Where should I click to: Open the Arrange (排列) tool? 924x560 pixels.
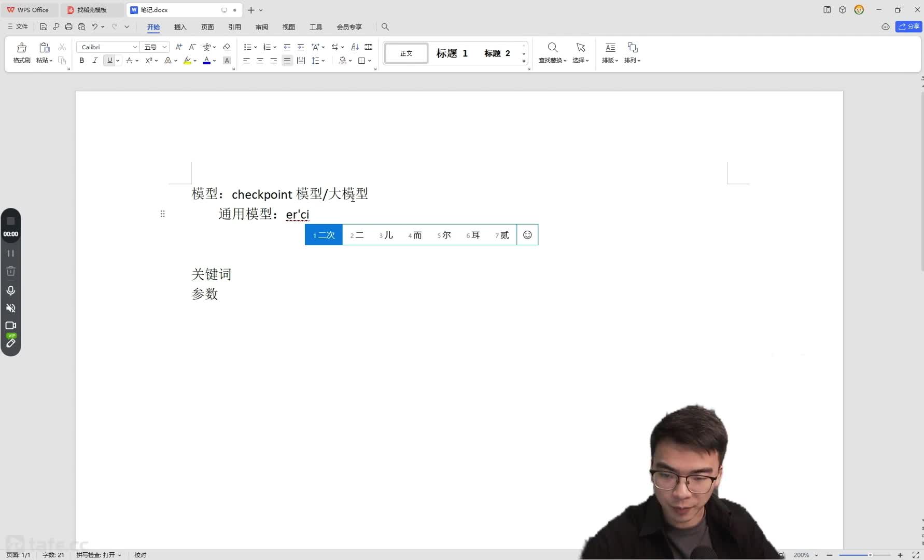point(633,52)
